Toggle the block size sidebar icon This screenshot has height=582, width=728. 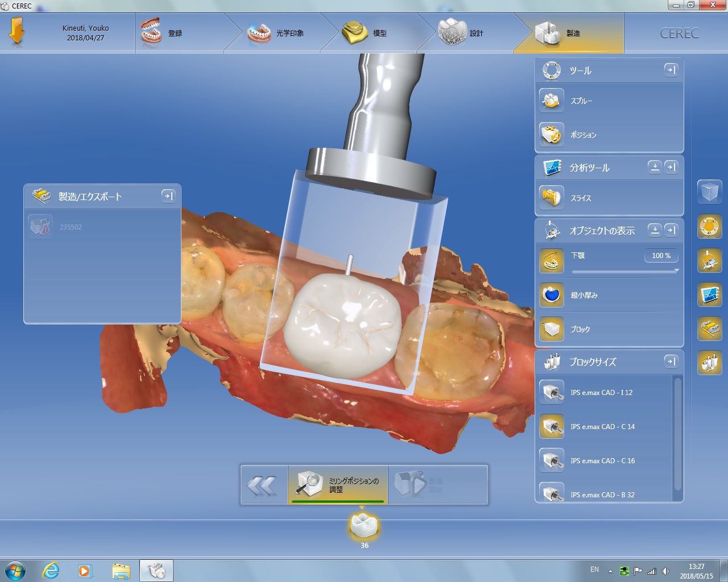710,363
